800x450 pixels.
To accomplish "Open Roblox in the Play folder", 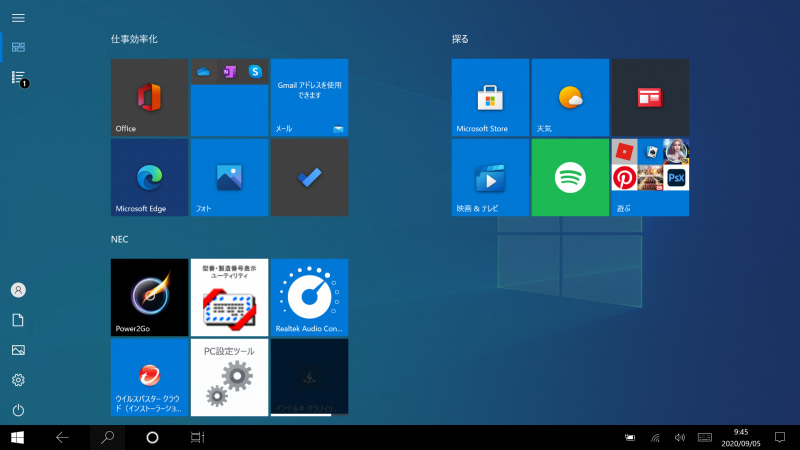I will tap(624, 152).
